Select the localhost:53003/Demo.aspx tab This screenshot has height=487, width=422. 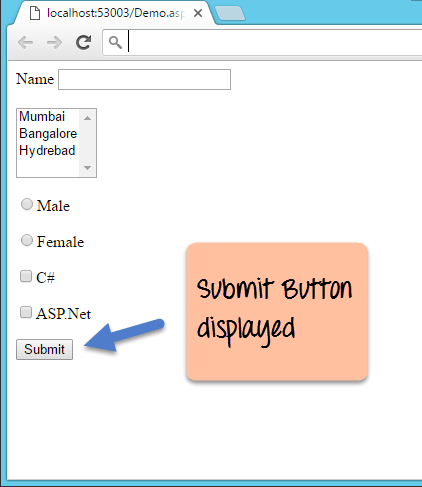pyautogui.click(x=115, y=13)
